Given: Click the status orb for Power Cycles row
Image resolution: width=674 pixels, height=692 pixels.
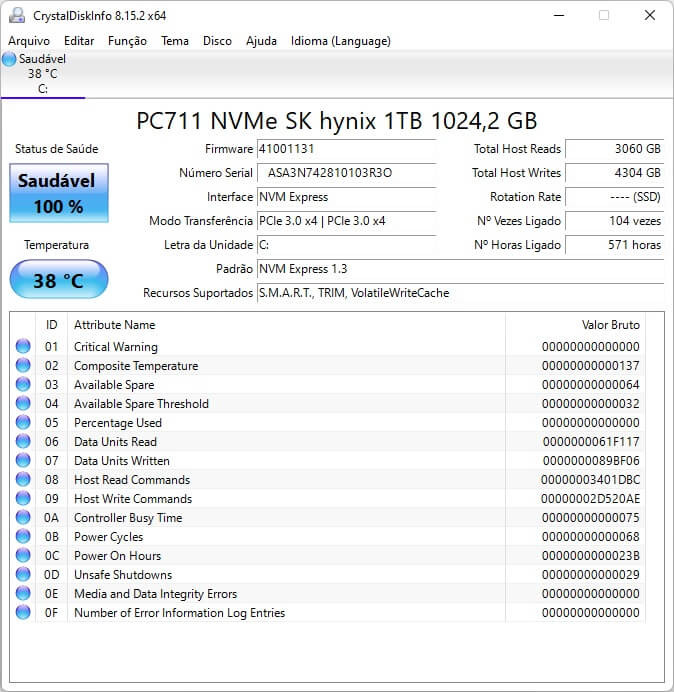Looking at the screenshot, I should pyautogui.click(x=23, y=537).
